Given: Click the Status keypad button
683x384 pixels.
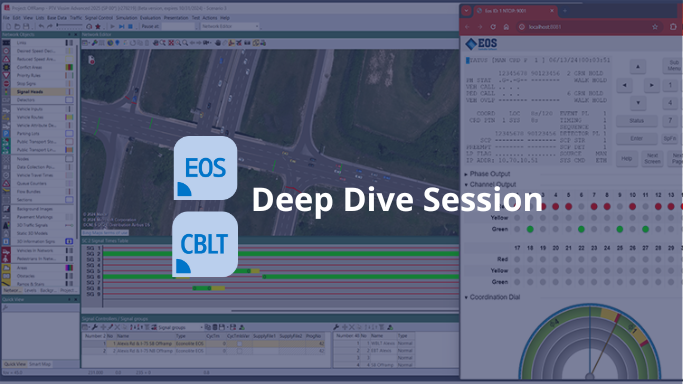Looking at the screenshot, I should click(636, 121).
